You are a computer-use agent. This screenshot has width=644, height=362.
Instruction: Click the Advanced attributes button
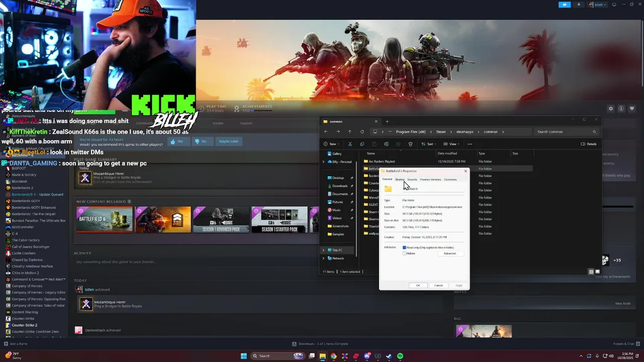[x=450, y=253]
